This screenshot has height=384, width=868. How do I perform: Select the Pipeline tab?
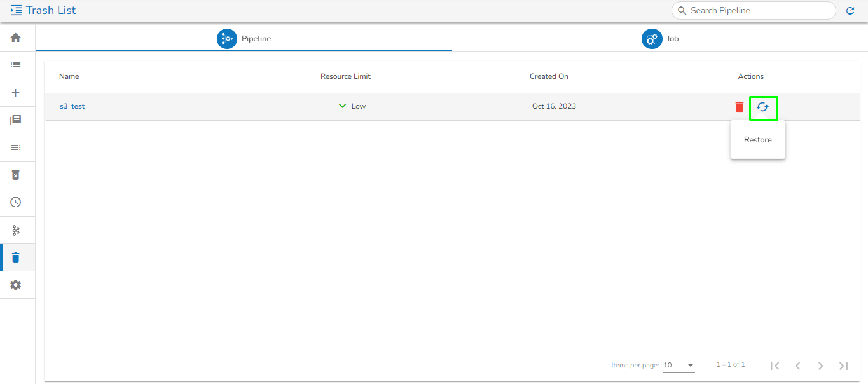244,39
